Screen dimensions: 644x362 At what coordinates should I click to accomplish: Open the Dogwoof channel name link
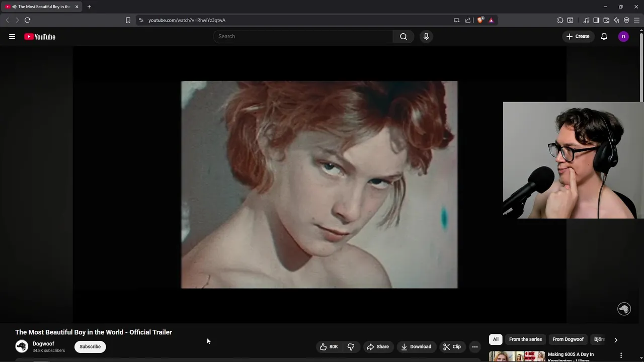[x=43, y=344]
